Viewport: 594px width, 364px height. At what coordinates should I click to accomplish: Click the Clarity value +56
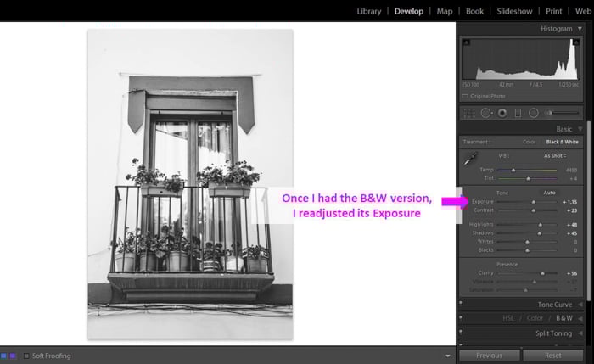[x=572, y=273]
